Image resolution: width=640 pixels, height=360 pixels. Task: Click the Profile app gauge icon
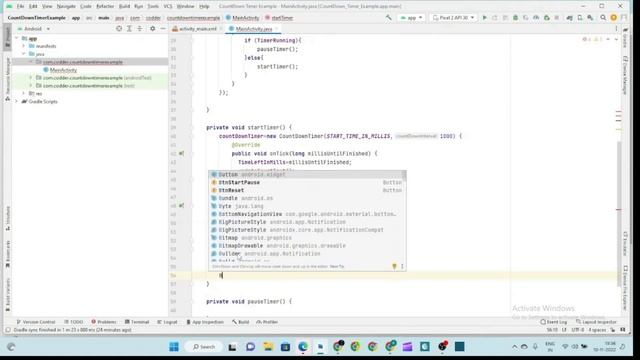tap(536, 18)
